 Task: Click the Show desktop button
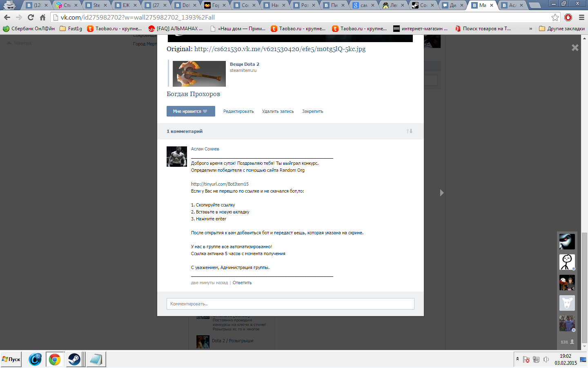[584, 359]
